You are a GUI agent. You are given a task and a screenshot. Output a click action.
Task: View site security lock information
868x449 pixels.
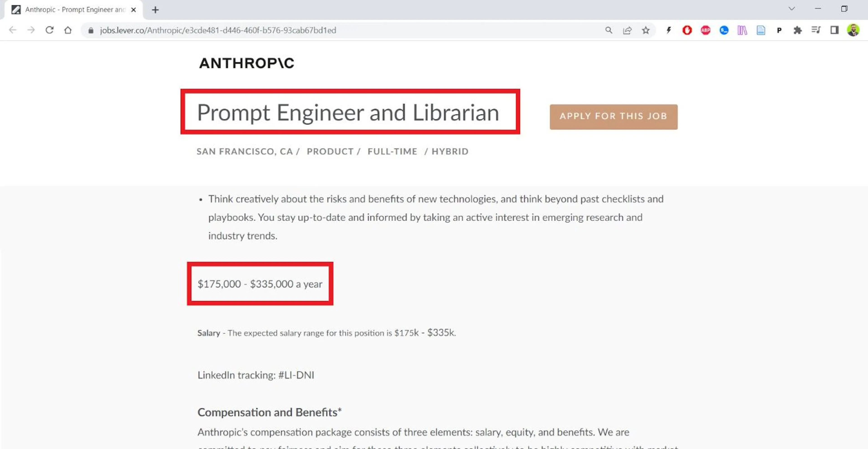point(91,30)
